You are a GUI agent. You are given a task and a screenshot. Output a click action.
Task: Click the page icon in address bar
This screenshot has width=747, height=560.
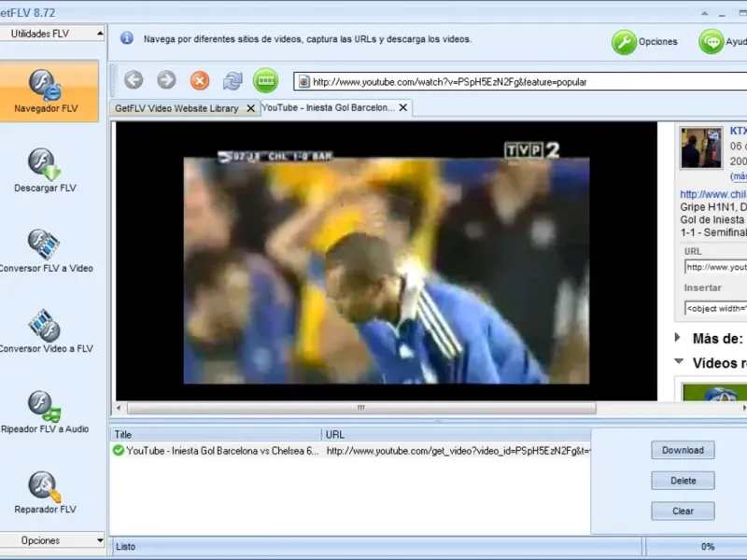pyautogui.click(x=303, y=82)
